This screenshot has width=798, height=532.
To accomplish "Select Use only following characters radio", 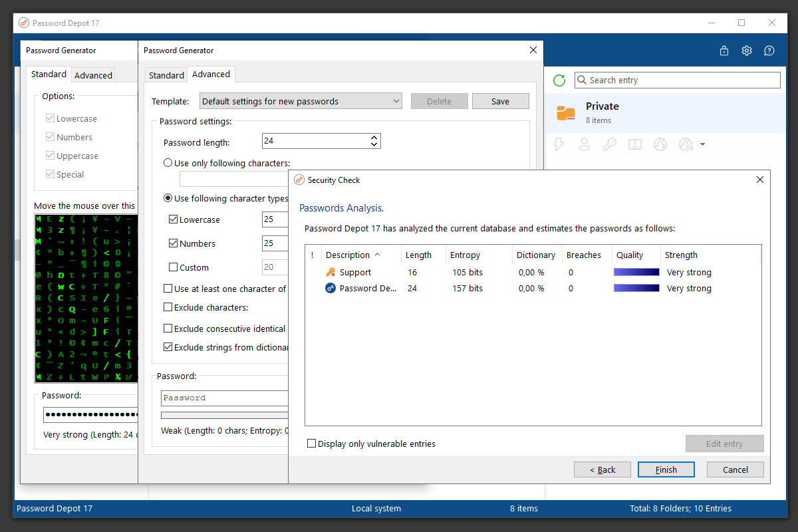I will point(168,163).
